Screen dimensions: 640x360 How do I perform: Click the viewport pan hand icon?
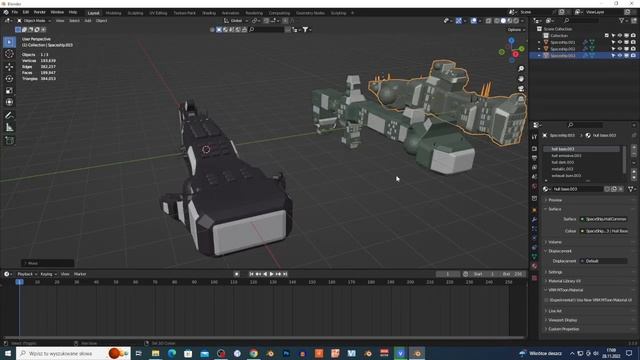(x=521, y=78)
